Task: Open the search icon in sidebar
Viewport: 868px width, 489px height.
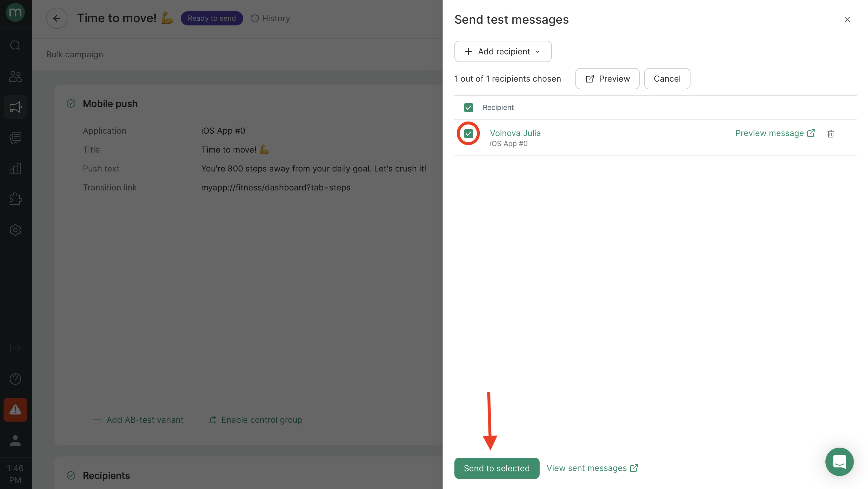Action: coord(15,45)
